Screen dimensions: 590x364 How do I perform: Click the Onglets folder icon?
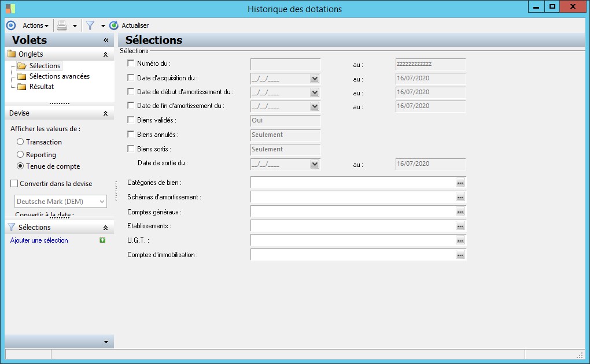(12, 54)
